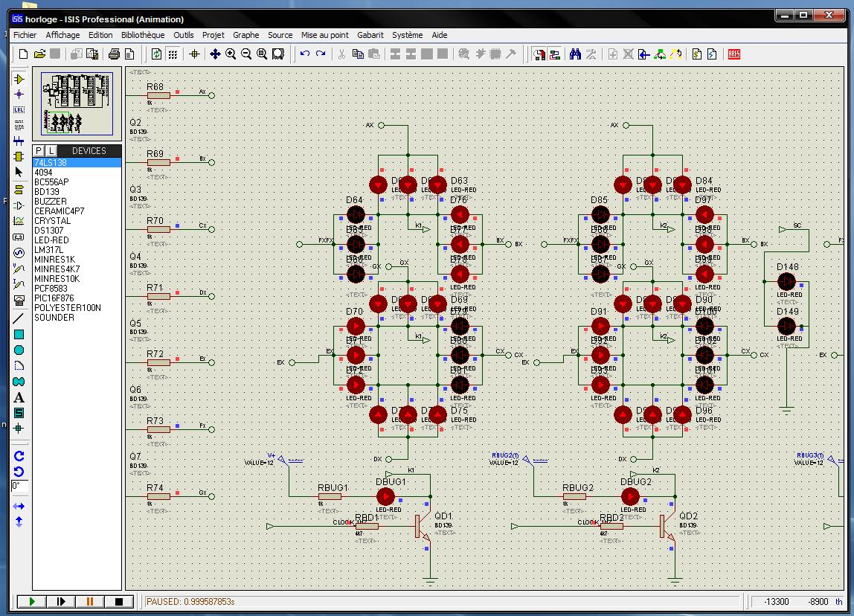Click the Print icon in toolbar
The height and width of the screenshot is (616, 854).
(114, 54)
